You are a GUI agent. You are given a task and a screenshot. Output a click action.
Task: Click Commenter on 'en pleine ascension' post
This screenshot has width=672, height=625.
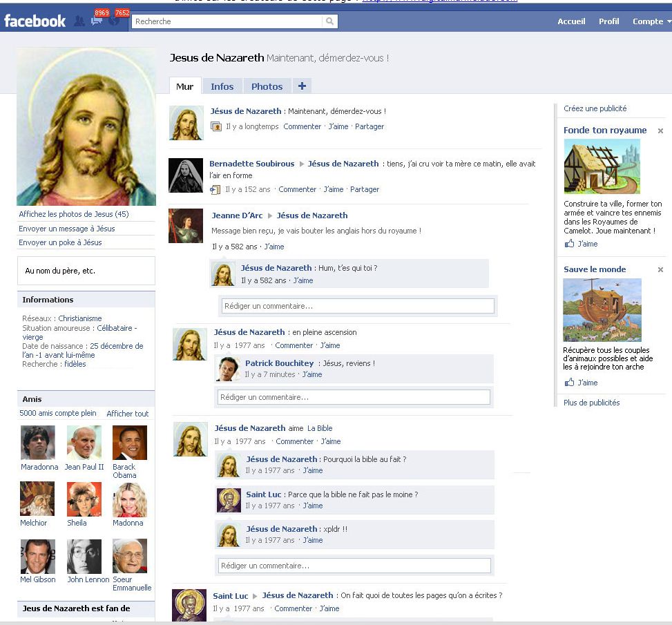click(294, 345)
